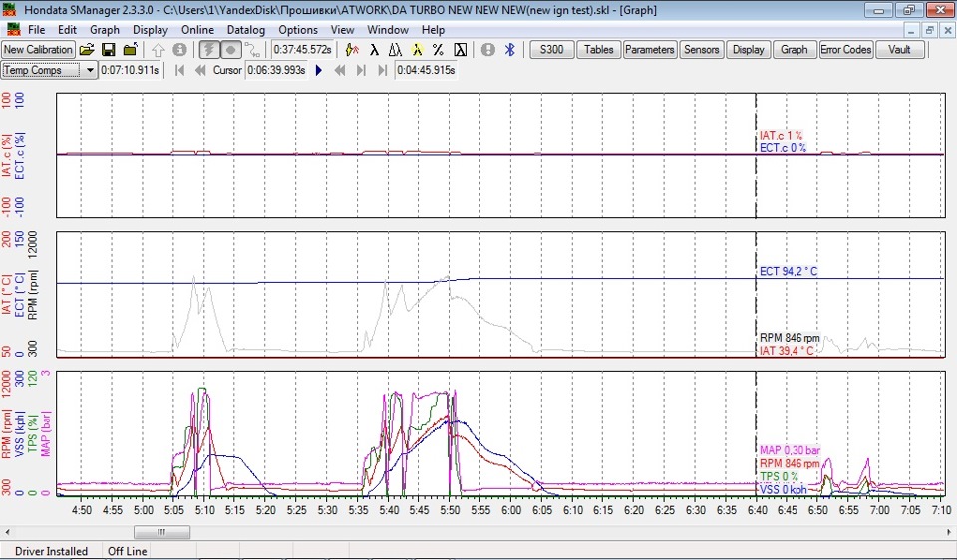The height and width of the screenshot is (560, 957).
Task: Open the Edit menu
Action: pyautogui.click(x=67, y=29)
